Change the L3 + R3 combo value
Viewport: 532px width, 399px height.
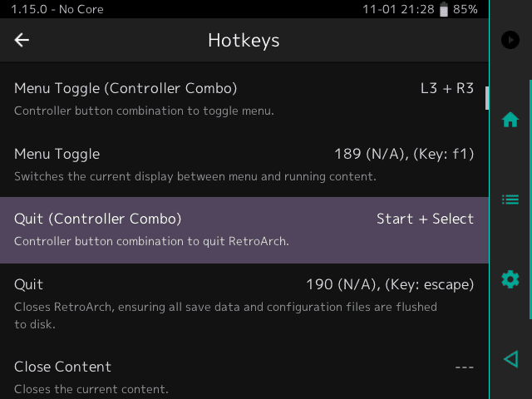447,89
